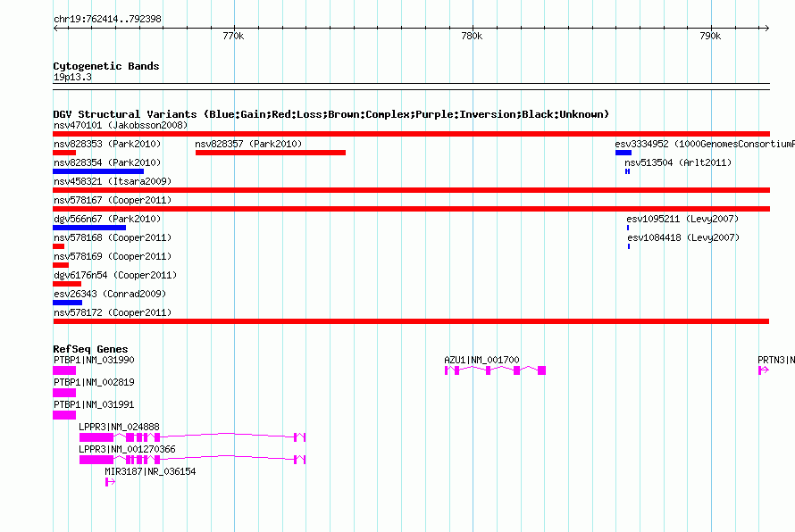Select the 19p13.3 band label
This screenshot has width=795, height=532.
(x=72, y=77)
